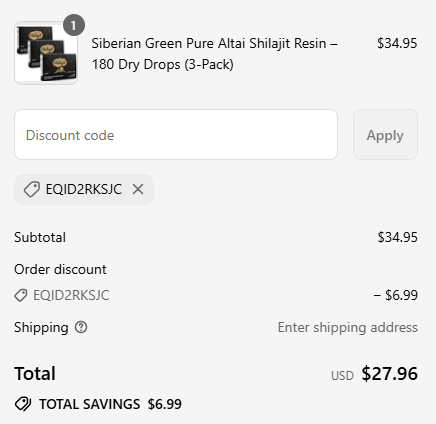Click the TOTAL SAVINGS $6.99 text
Viewport: 436px width, 424px height.
110,404
